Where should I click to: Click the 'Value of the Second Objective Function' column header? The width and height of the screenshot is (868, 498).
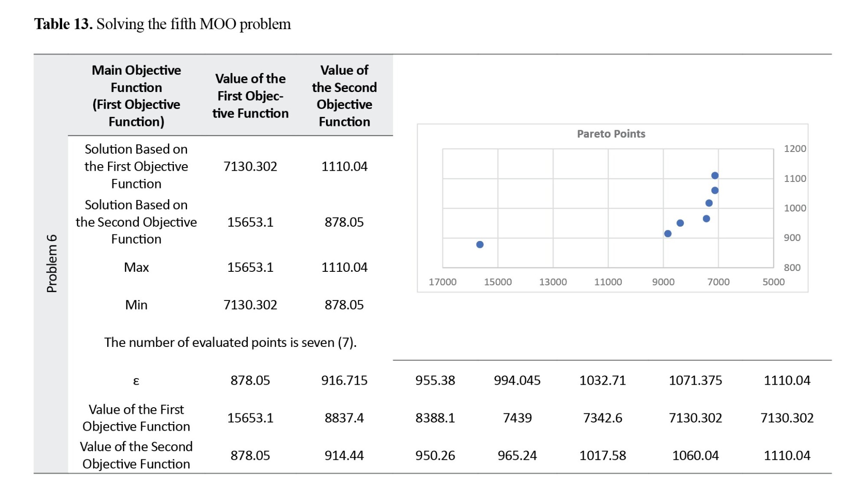344,96
